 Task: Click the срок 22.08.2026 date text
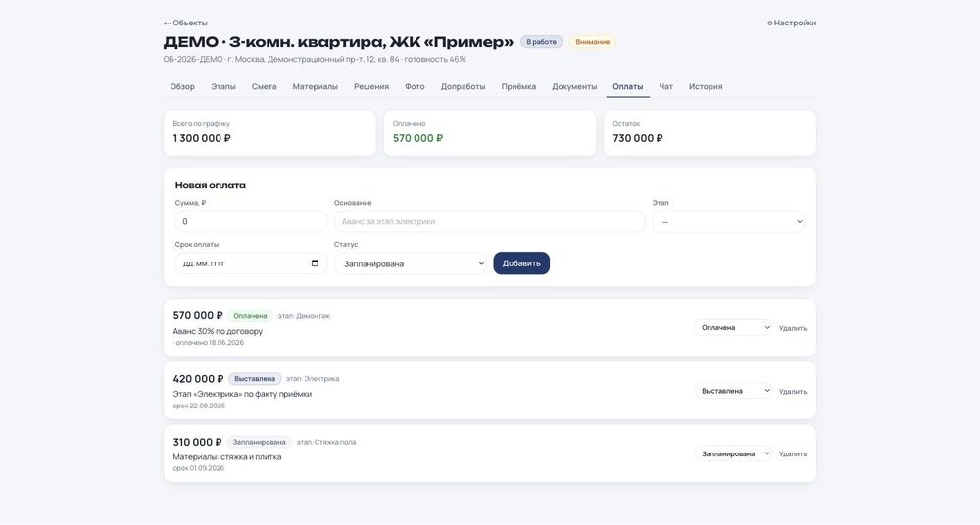[x=199, y=406]
